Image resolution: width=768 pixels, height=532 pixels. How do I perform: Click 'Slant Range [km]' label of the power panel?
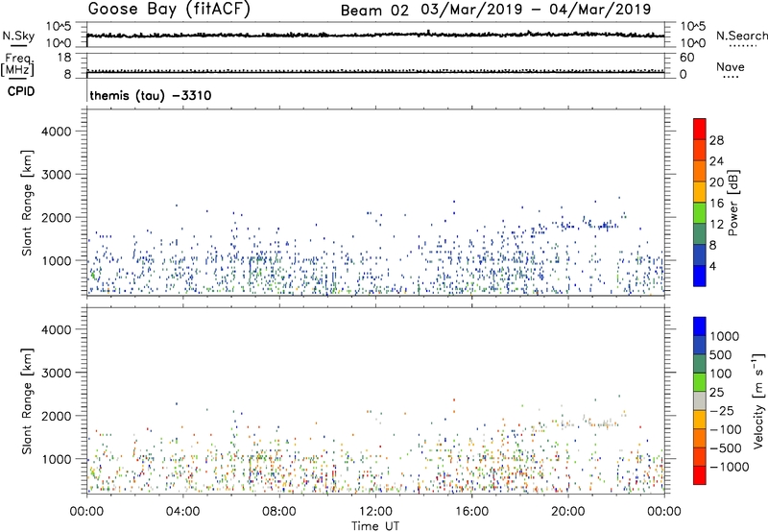click(x=27, y=203)
